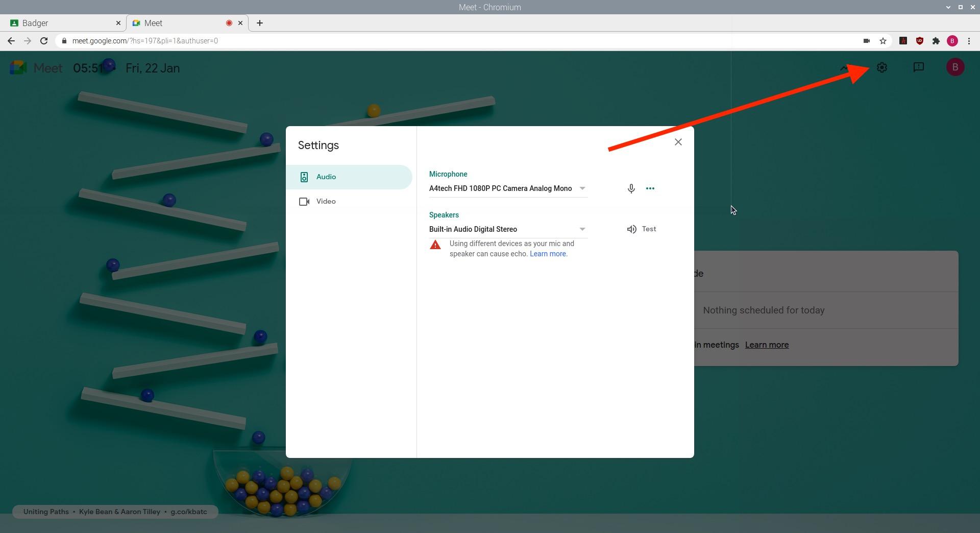Viewport: 980px width, 533px height.
Task: Open the Chromium three-dot menu
Action: [969, 41]
